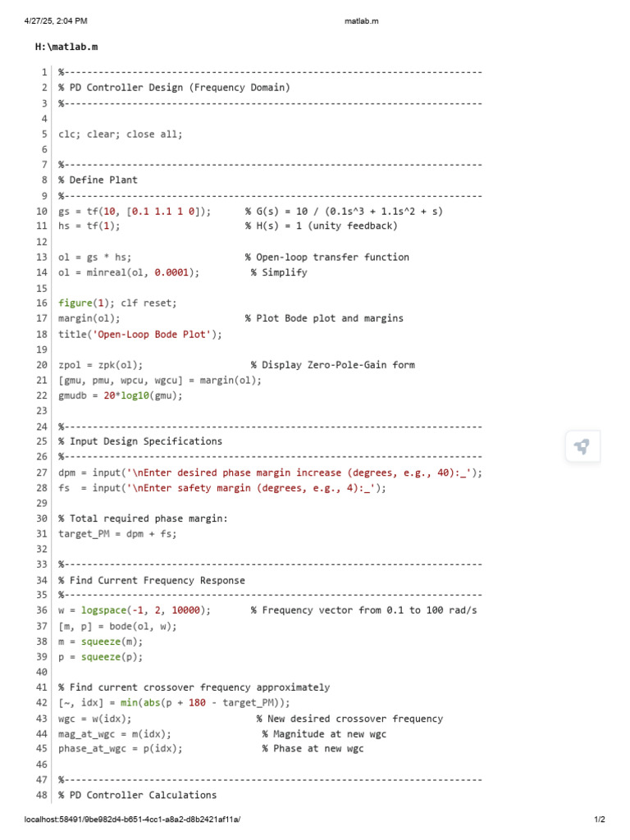Click the '% Plot Bode plot and margins' comment

(x=324, y=318)
